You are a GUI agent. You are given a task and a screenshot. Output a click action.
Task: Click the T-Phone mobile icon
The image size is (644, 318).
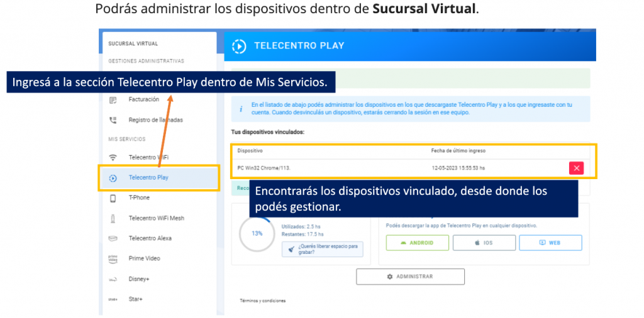(113, 198)
